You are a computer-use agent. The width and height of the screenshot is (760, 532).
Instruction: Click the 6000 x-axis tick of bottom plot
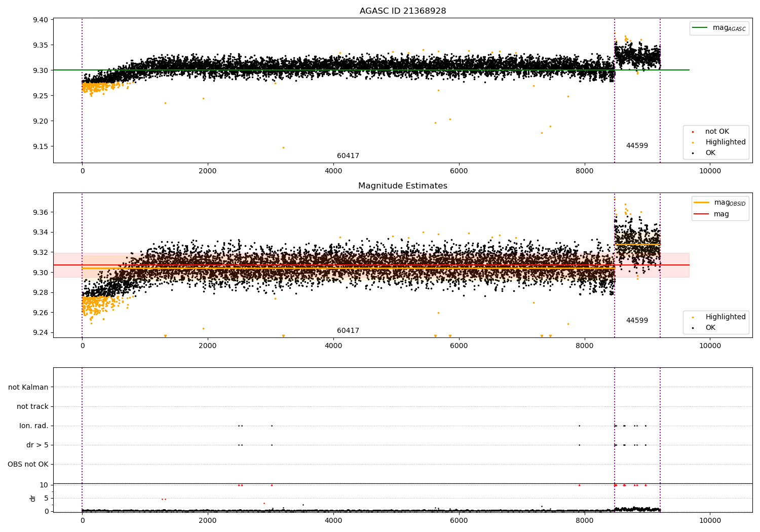tap(459, 521)
